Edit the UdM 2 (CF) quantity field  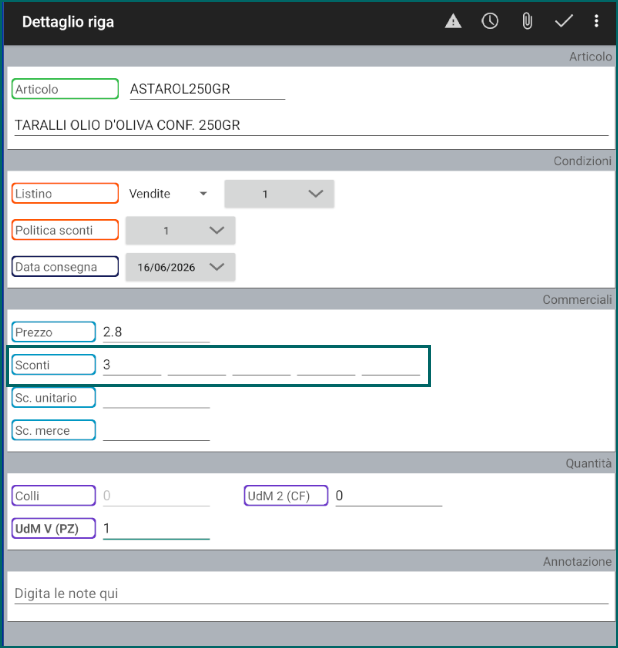389,496
